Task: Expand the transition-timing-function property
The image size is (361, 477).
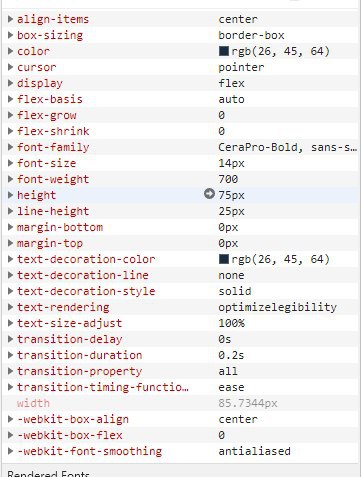Action: click(x=10, y=387)
